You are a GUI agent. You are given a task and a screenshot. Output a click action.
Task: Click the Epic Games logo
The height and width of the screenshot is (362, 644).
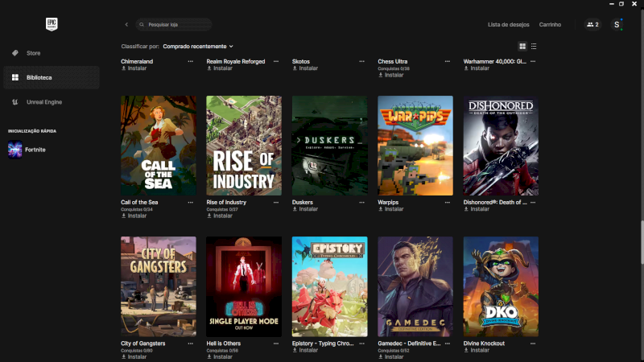[52, 24]
